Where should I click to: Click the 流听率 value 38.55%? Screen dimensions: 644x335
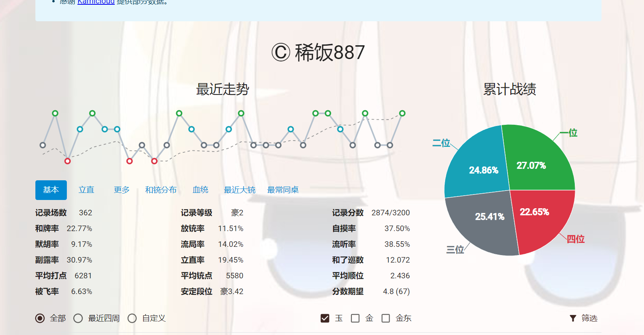click(397, 244)
